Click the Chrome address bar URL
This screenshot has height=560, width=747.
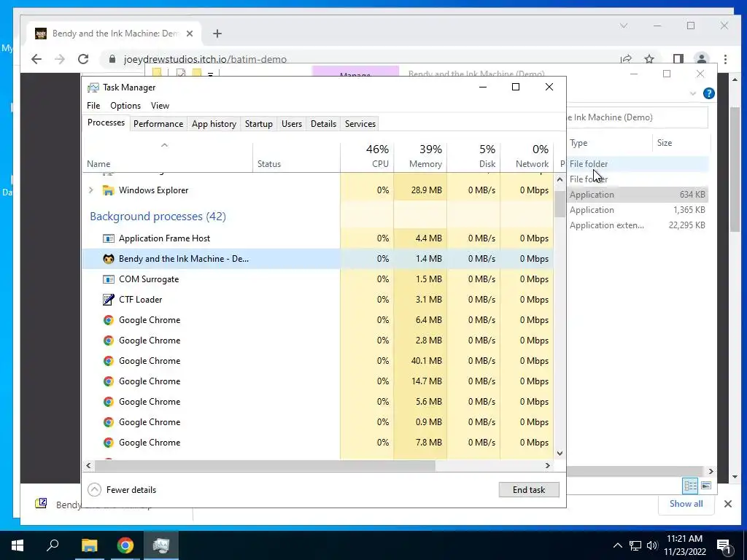[205, 59]
